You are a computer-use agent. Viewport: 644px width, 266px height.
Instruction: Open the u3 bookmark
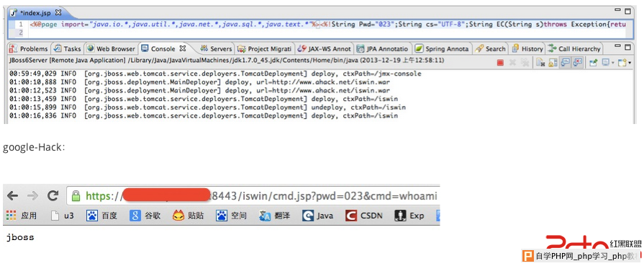coord(62,216)
